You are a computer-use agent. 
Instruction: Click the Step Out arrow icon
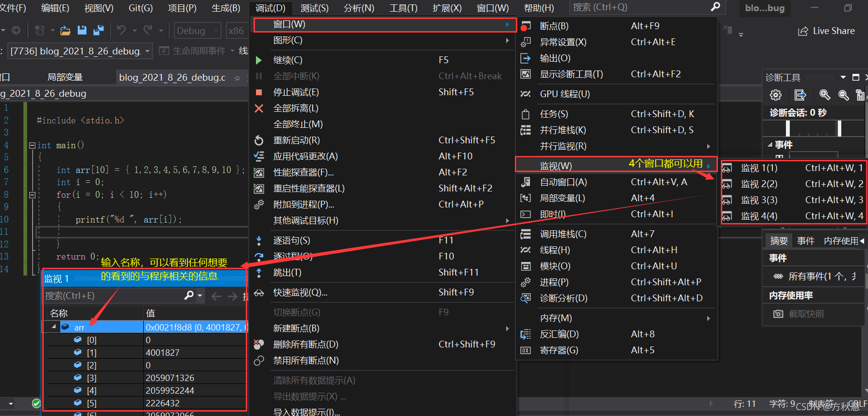click(259, 273)
